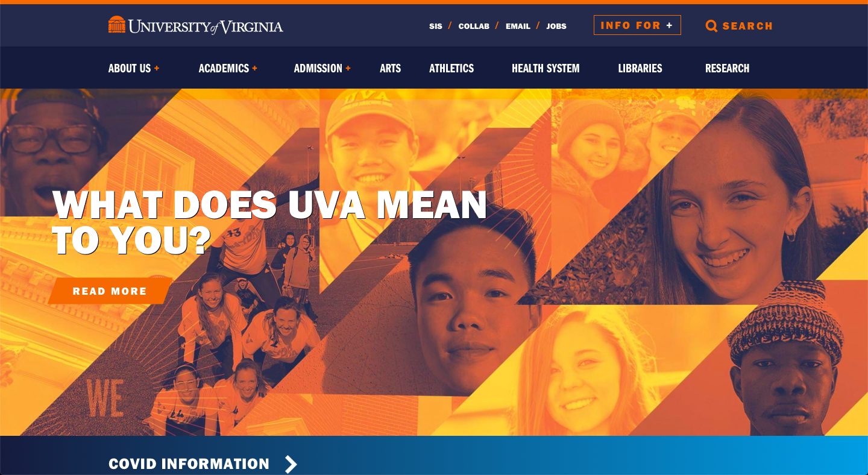This screenshot has height=475, width=868.
Task: Open the Email link
Action: (518, 27)
